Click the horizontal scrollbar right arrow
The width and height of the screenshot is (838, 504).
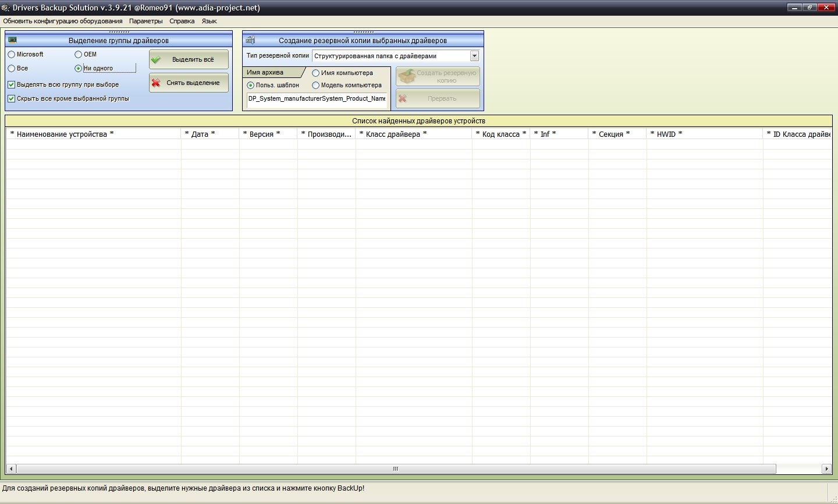826,468
